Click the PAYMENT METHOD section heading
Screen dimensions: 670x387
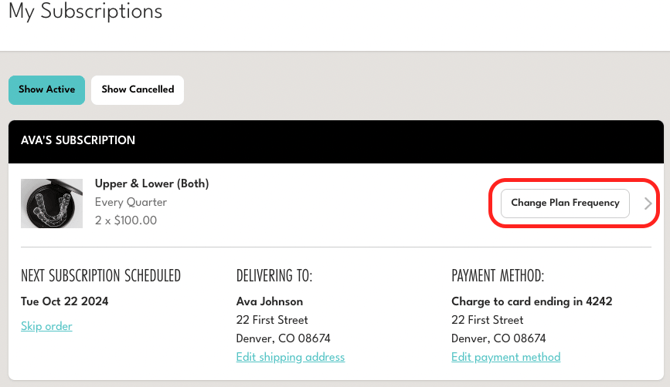498,276
